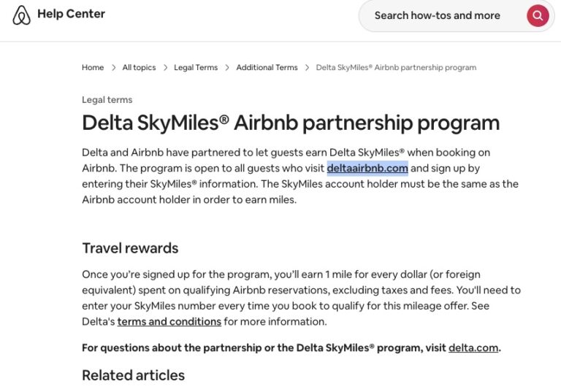This screenshot has height=392, width=561.
Task: Click the Airbnb logo icon
Action: [x=22, y=15]
